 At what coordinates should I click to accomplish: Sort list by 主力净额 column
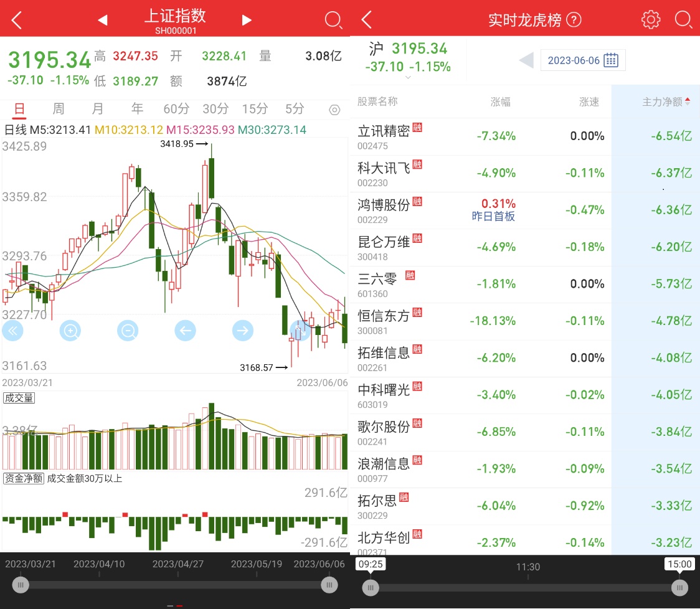point(666,101)
